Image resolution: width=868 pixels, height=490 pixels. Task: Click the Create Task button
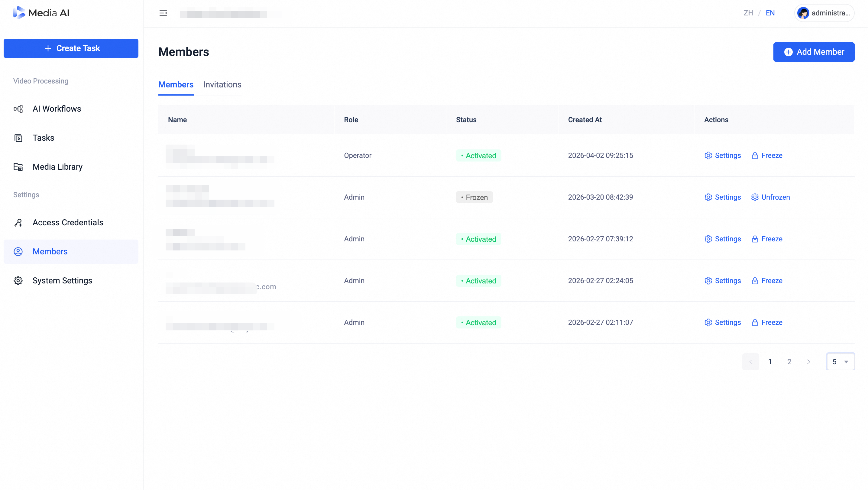pos(71,48)
